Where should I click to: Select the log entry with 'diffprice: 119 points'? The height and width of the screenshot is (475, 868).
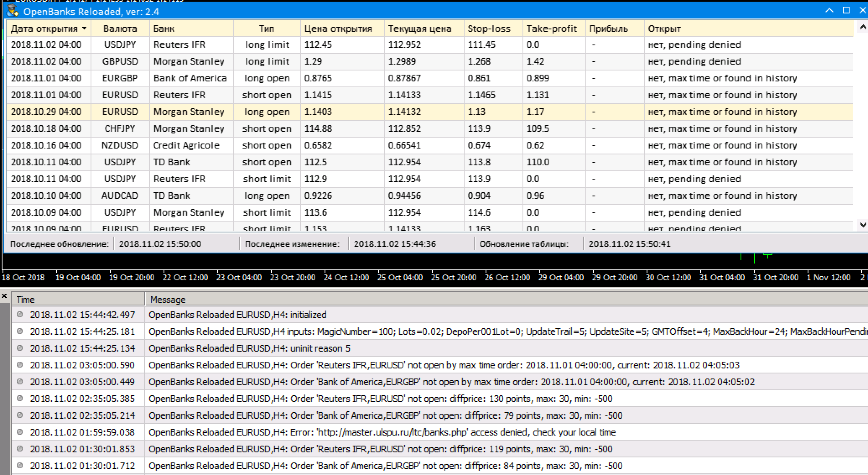tap(440, 449)
